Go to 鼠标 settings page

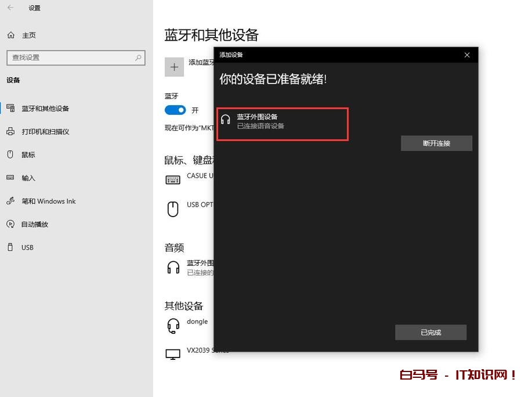(x=28, y=155)
